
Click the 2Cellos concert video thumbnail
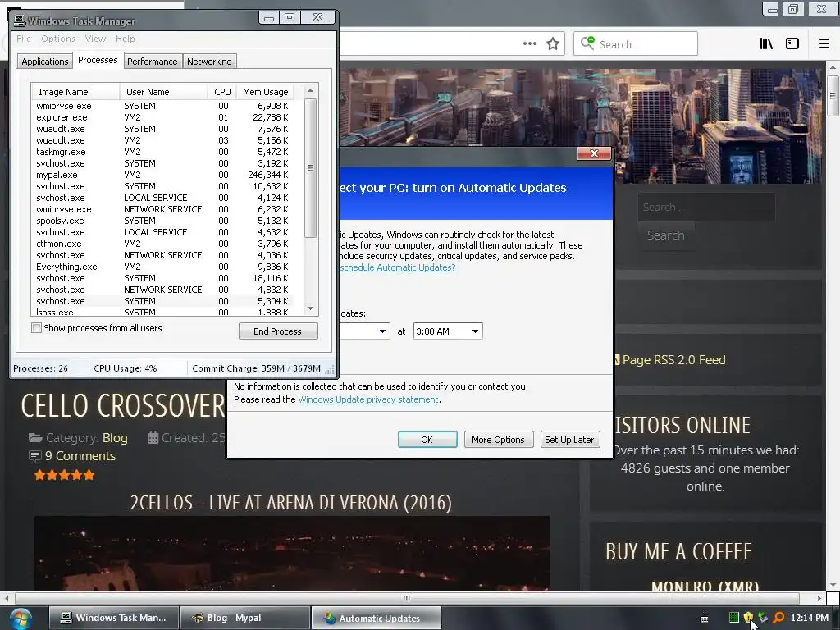[292, 554]
